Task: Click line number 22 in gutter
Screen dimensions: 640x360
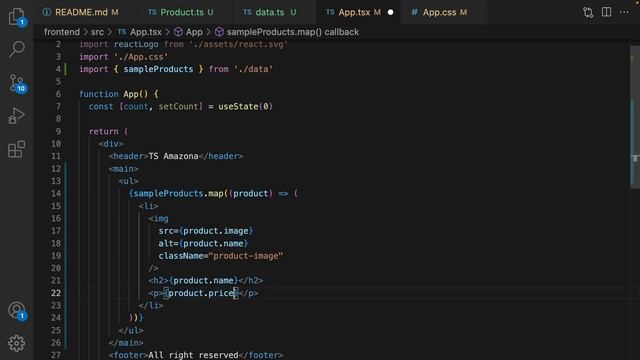Action: coord(56,293)
